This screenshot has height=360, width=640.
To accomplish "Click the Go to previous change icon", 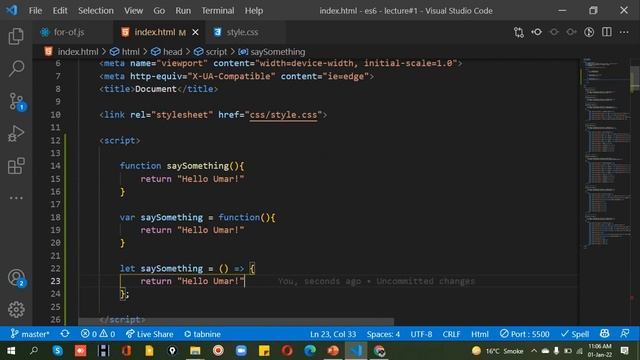I will pyautogui.click(x=537, y=32).
